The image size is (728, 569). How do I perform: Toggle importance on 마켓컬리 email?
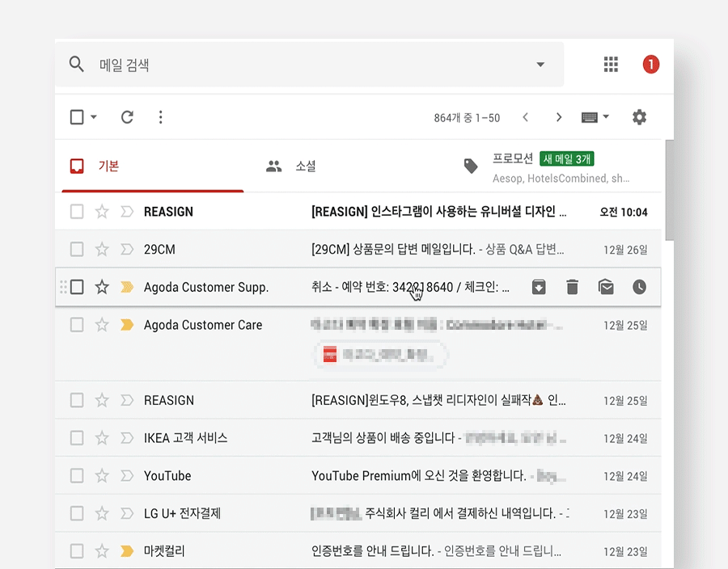[127, 551]
